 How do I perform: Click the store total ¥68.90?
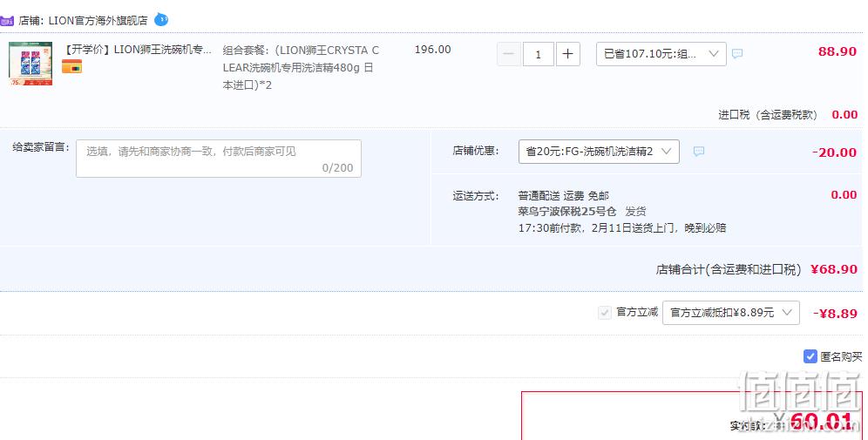pos(834,269)
